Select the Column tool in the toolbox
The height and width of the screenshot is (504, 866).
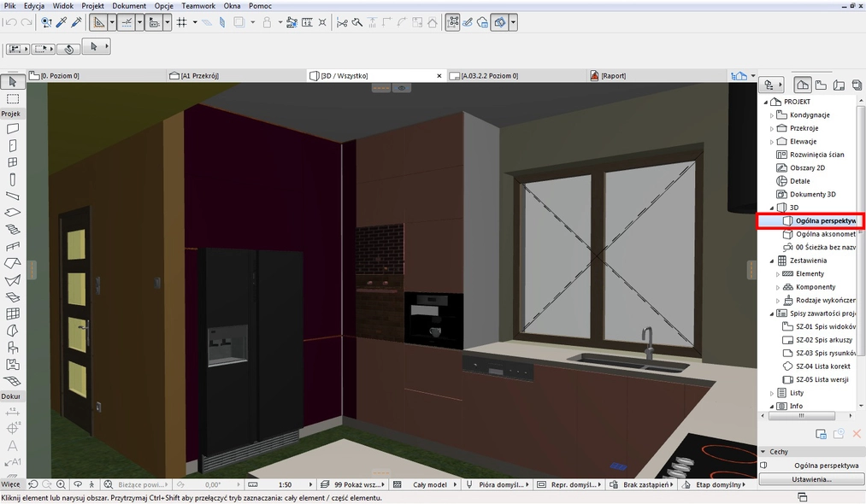[x=12, y=179]
